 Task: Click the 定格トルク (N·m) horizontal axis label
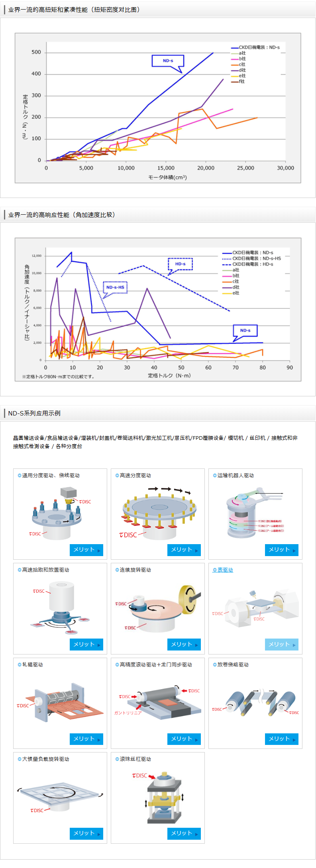click(169, 376)
